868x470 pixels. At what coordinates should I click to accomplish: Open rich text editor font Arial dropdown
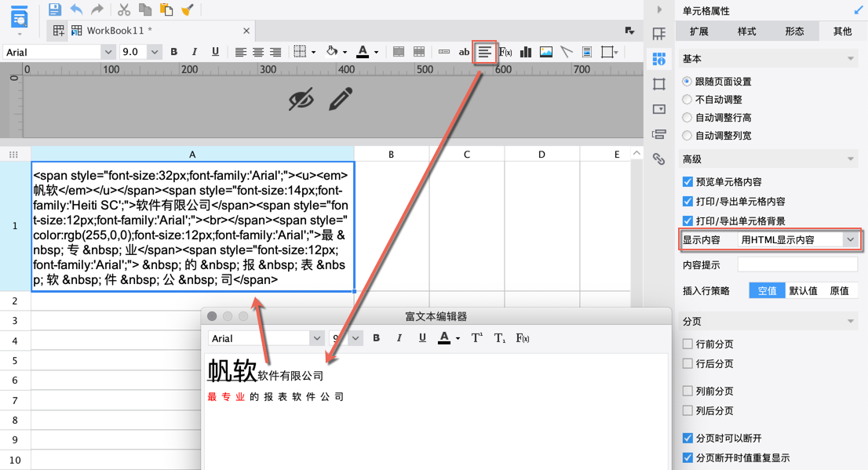tap(316, 338)
